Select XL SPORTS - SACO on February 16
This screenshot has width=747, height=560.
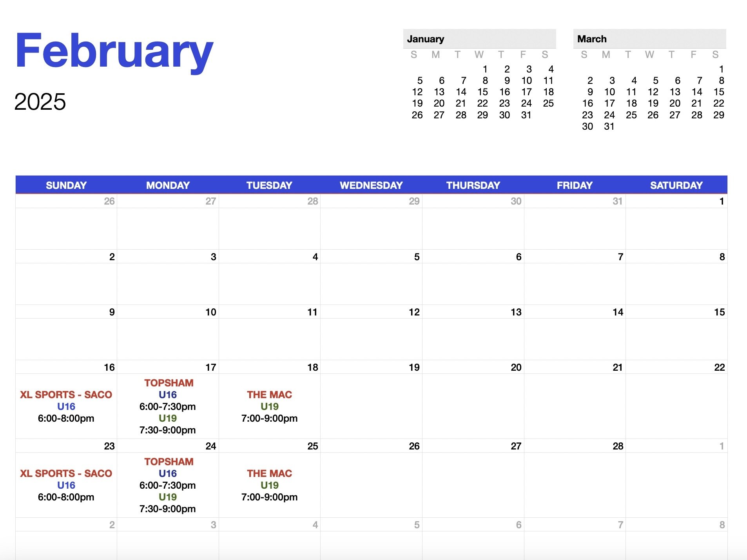point(66,395)
